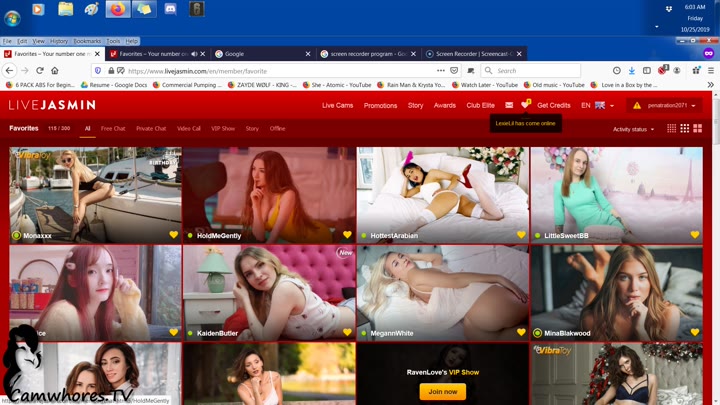
Task: Open Discord from the taskbar
Action: (x=170, y=9)
